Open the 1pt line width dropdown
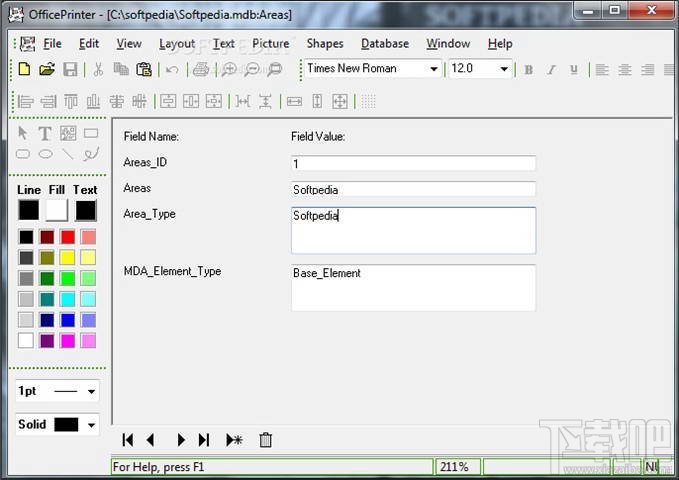Screen dimensions: 679x480 click(91, 391)
